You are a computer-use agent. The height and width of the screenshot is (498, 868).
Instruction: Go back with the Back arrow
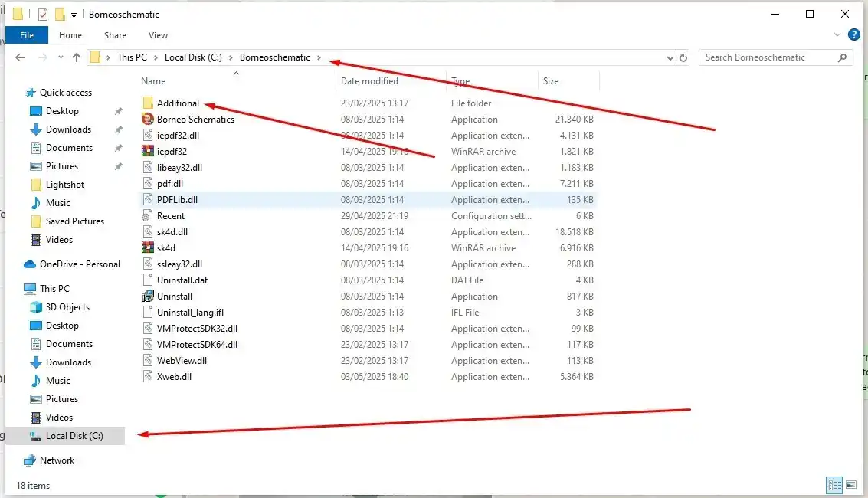click(20, 57)
